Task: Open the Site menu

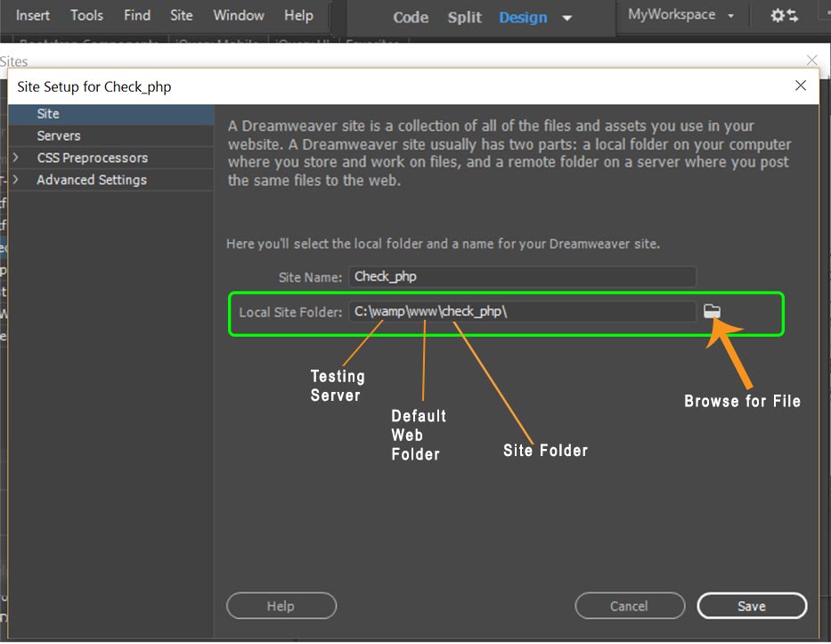Action: point(181,15)
